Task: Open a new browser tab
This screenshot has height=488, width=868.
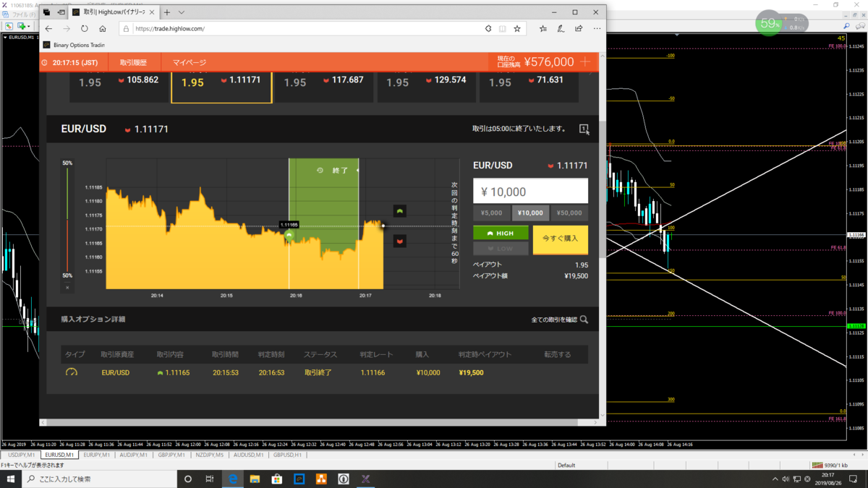Action: [167, 12]
